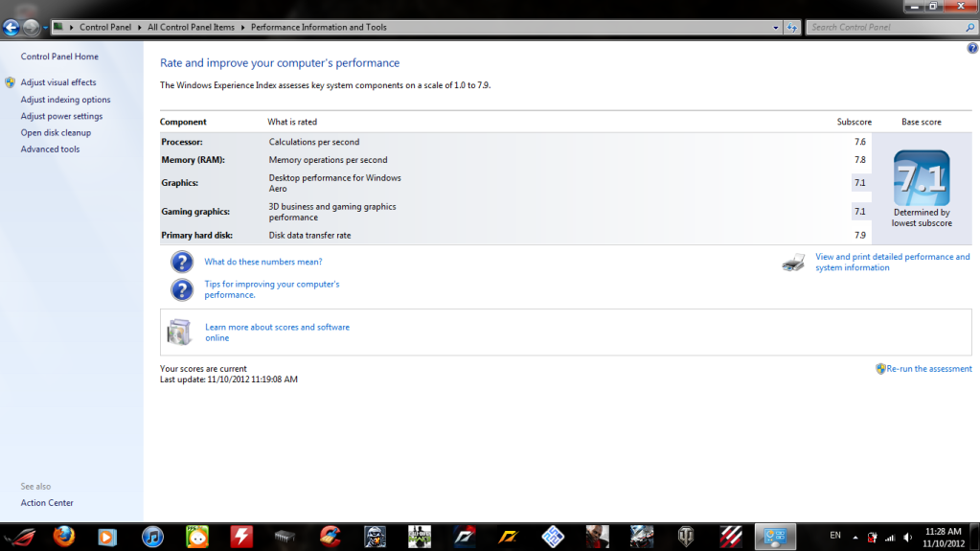Click the Search Control Panel input field
This screenshot has height=551, width=980.
coord(881,28)
